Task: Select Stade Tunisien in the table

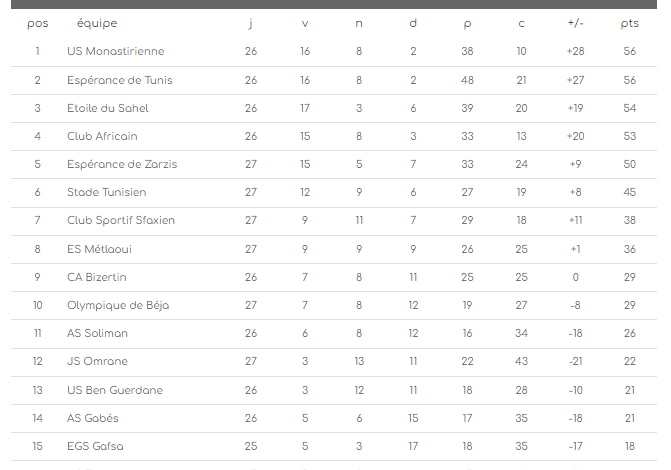Action: [x=107, y=192]
